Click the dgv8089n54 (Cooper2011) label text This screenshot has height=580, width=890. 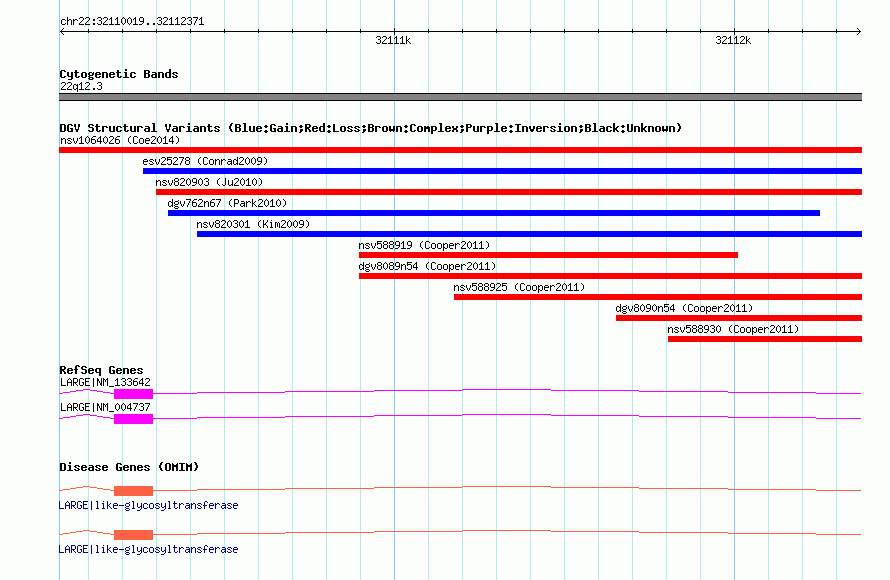(427, 266)
